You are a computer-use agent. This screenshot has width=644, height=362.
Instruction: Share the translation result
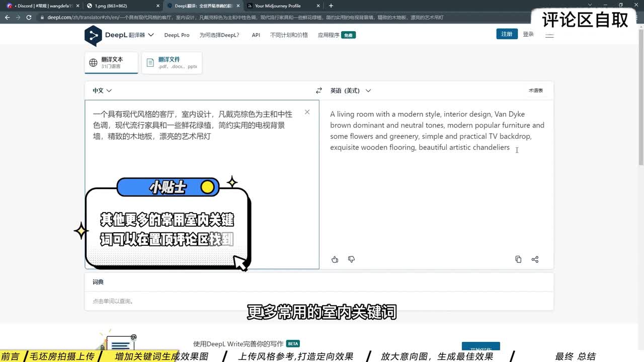[x=535, y=259]
